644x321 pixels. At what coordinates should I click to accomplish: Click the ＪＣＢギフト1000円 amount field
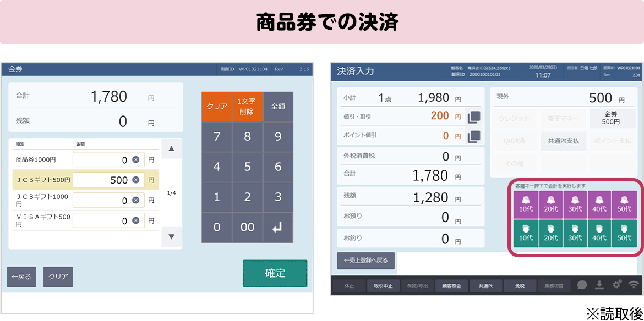[x=108, y=200]
